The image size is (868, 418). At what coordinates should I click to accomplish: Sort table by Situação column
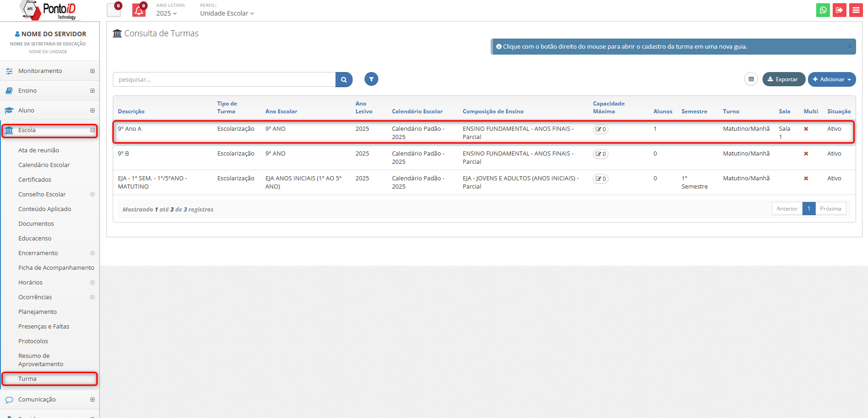tap(839, 111)
